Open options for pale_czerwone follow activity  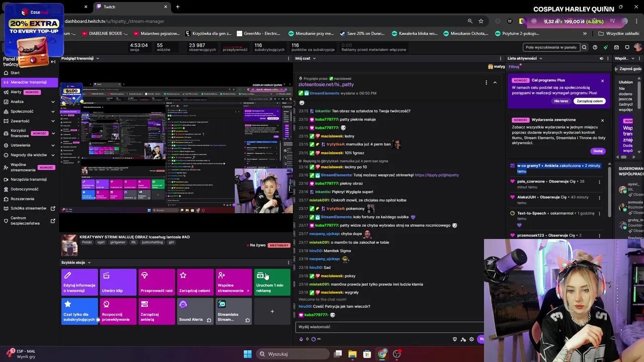(599, 182)
